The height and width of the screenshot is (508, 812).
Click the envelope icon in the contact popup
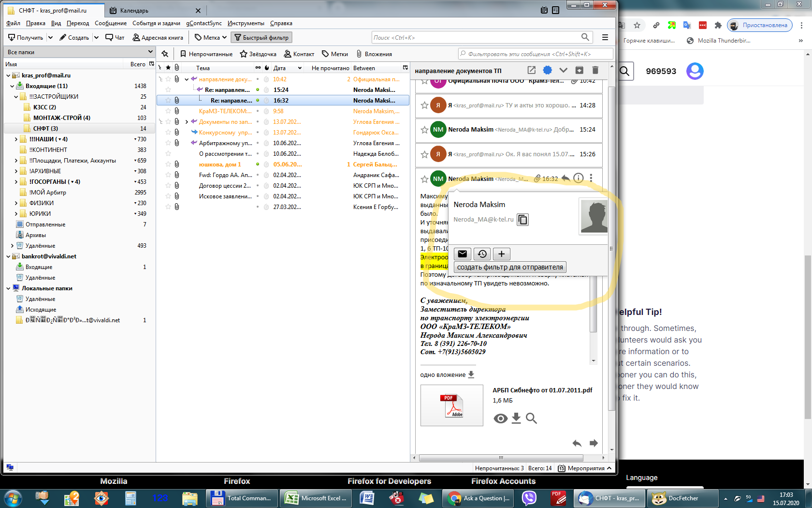click(463, 254)
